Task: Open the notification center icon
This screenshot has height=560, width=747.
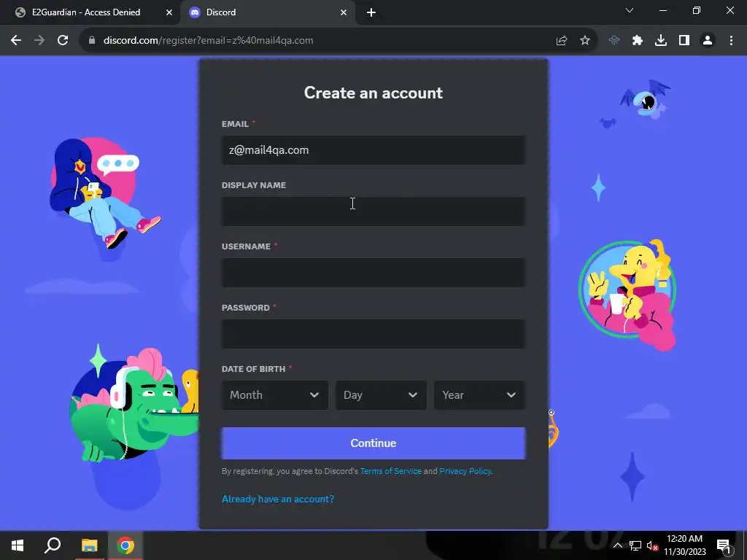Action: tap(724, 545)
